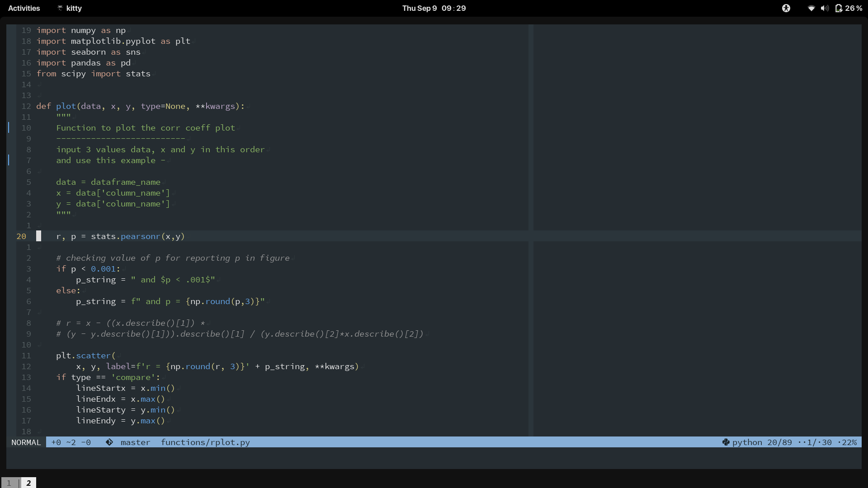Click the Wi-Fi status icon
This screenshot has width=868, height=488.
[x=811, y=8]
